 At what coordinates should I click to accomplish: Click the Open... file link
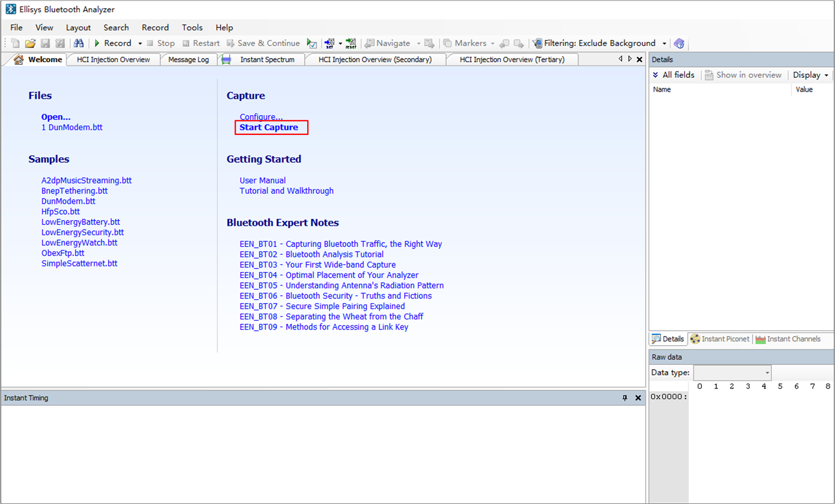(x=56, y=117)
